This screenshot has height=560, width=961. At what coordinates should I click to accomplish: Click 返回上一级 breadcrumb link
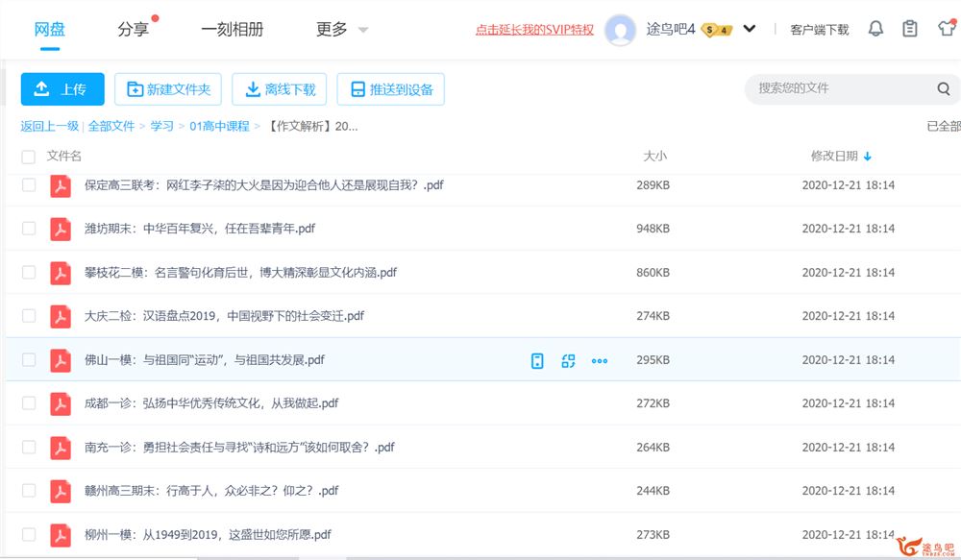tap(50, 126)
